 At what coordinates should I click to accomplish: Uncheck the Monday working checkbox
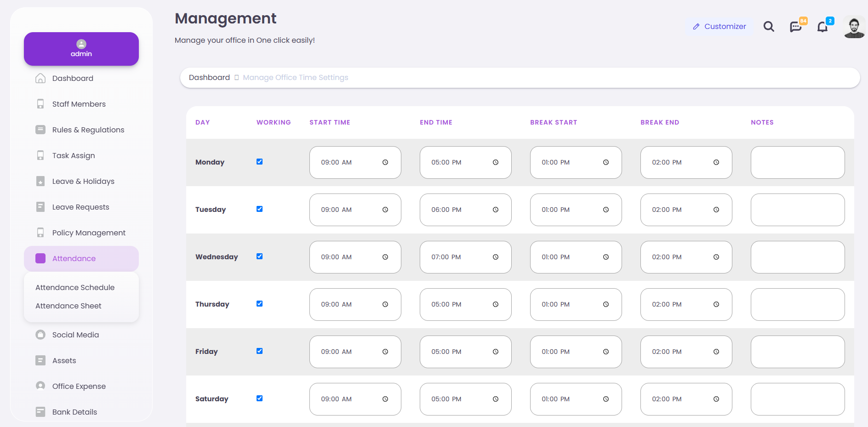pyautogui.click(x=260, y=162)
